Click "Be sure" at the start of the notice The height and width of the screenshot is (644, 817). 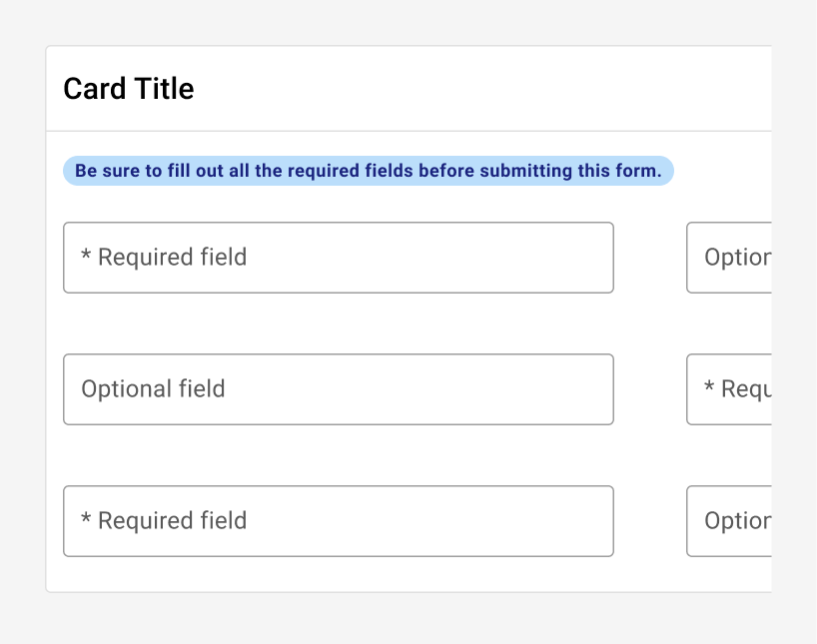tap(107, 171)
